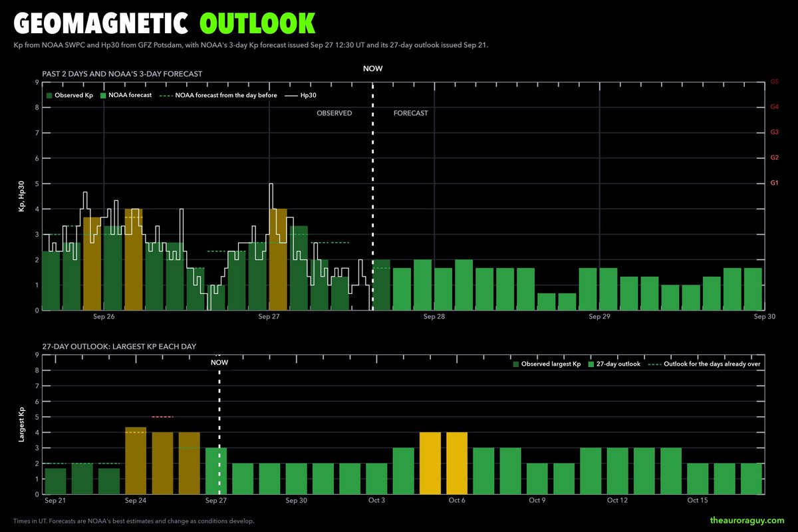Select the 27-day outlook legend swatch
Image resolution: width=798 pixels, height=532 pixels.
point(591,364)
